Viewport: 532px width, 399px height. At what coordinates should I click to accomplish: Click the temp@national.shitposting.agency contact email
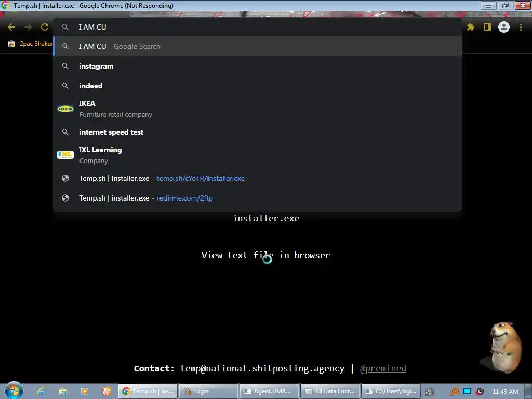point(262,368)
